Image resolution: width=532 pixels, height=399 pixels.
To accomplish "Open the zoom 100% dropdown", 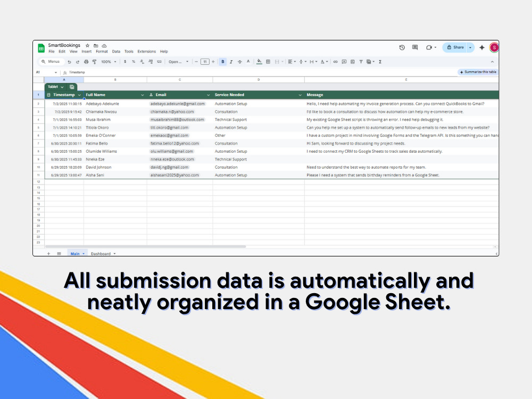I will click(x=109, y=62).
